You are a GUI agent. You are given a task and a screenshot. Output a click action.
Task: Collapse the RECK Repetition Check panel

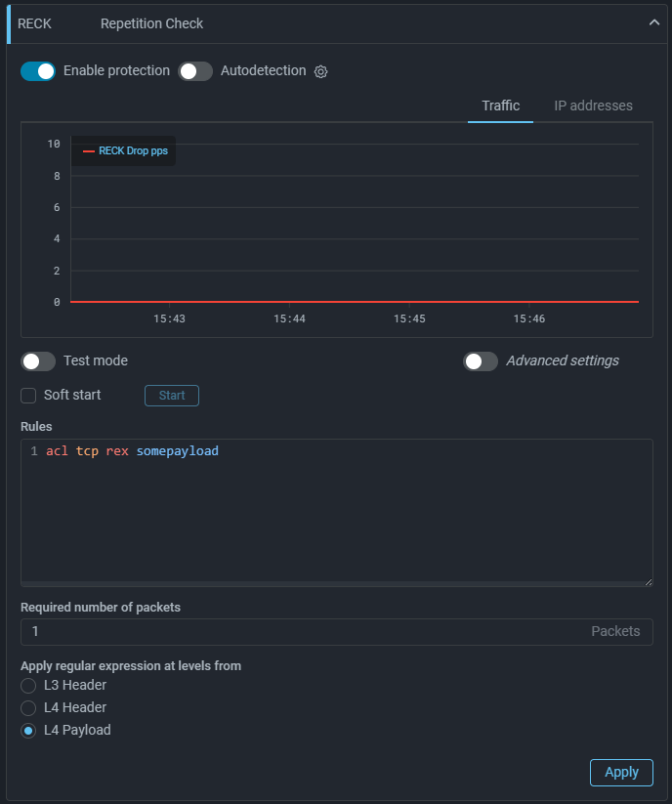tap(653, 23)
